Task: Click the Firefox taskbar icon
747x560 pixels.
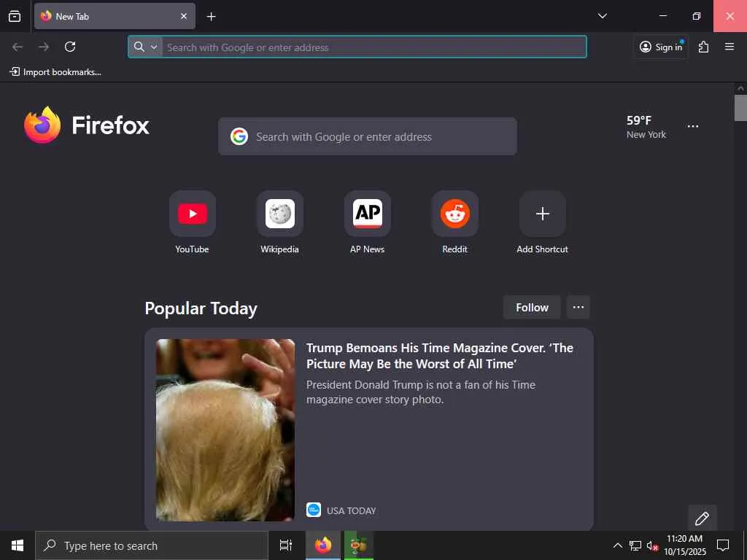Action: (323, 545)
